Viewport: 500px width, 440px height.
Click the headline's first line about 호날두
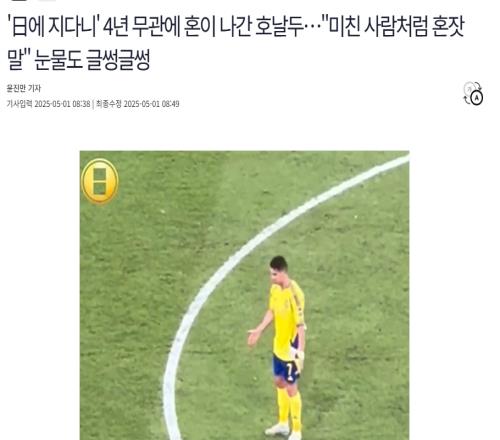[x=236, y=27]
